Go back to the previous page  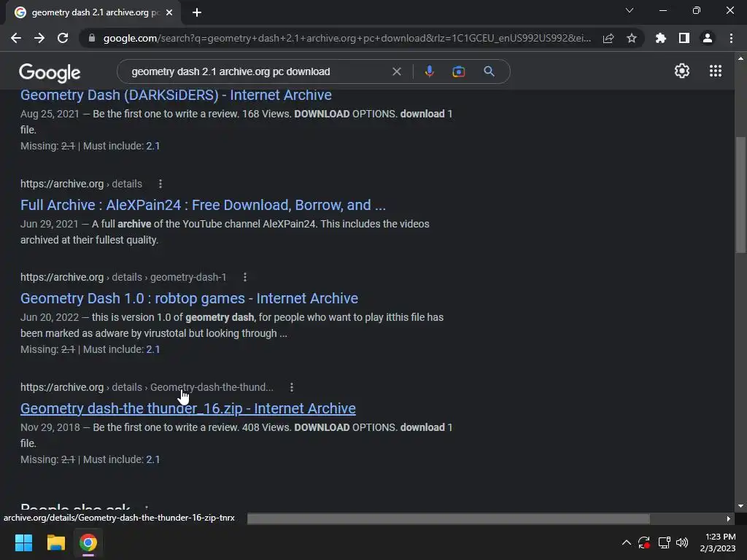point(16,38)
